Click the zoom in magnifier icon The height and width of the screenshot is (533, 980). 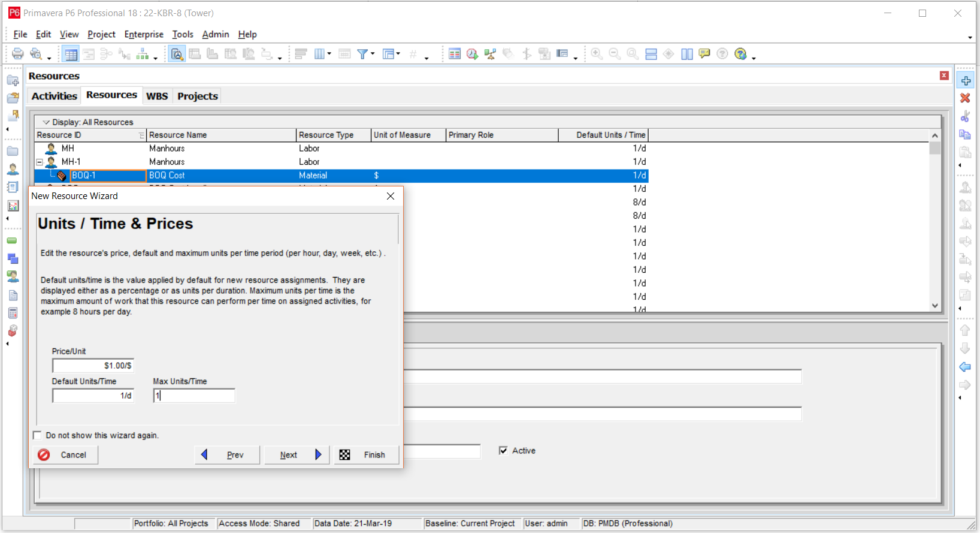tap(597, 54)
